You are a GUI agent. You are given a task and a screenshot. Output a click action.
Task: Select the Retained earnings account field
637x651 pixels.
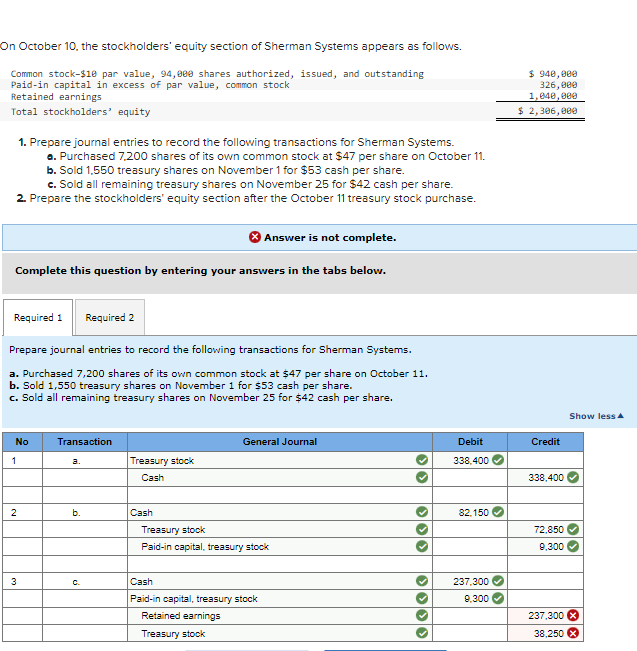point(279,616)
